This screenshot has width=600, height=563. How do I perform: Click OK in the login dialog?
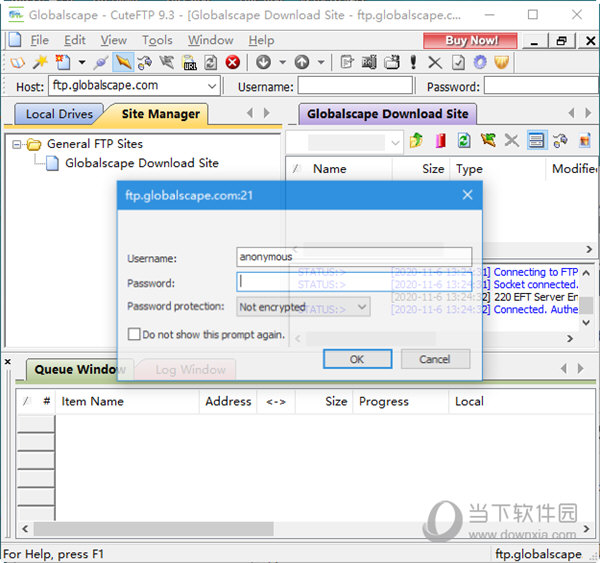(357, 359)
